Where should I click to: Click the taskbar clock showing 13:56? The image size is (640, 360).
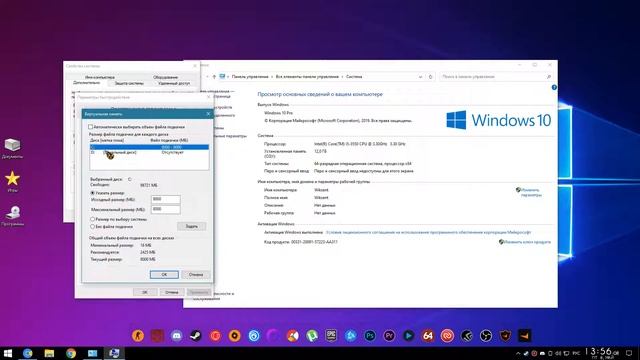(602, 353)
